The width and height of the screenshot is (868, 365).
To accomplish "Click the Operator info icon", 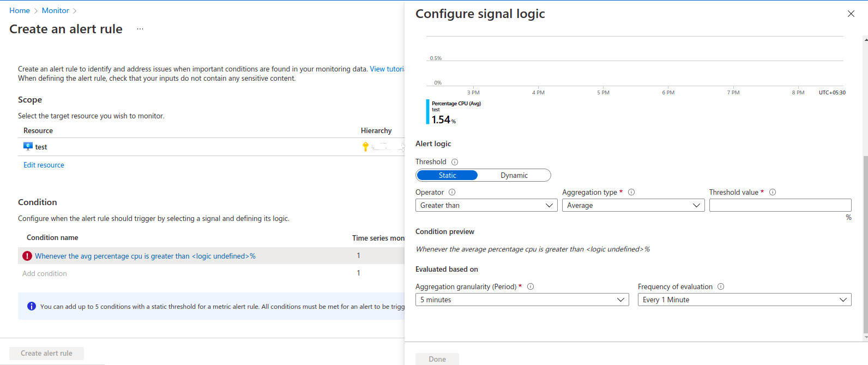I will (452, 192).
